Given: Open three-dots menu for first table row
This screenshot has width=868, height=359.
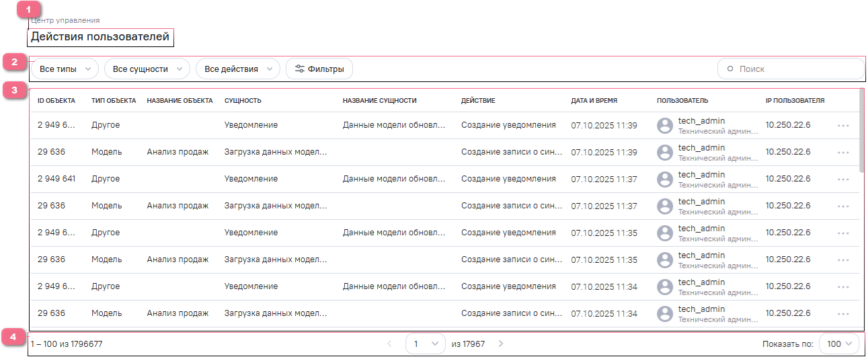Looking at the screenshot, I should [x=843, y=126].
